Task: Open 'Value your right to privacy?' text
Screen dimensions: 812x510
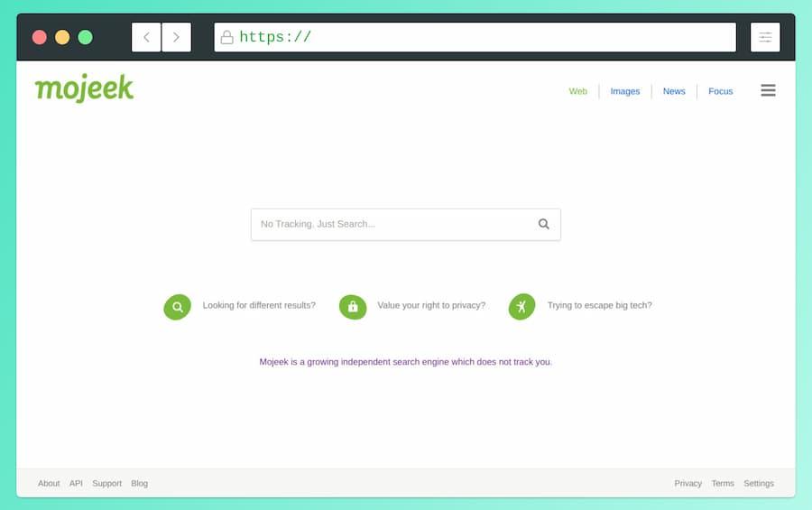Action: click(431, 305)
